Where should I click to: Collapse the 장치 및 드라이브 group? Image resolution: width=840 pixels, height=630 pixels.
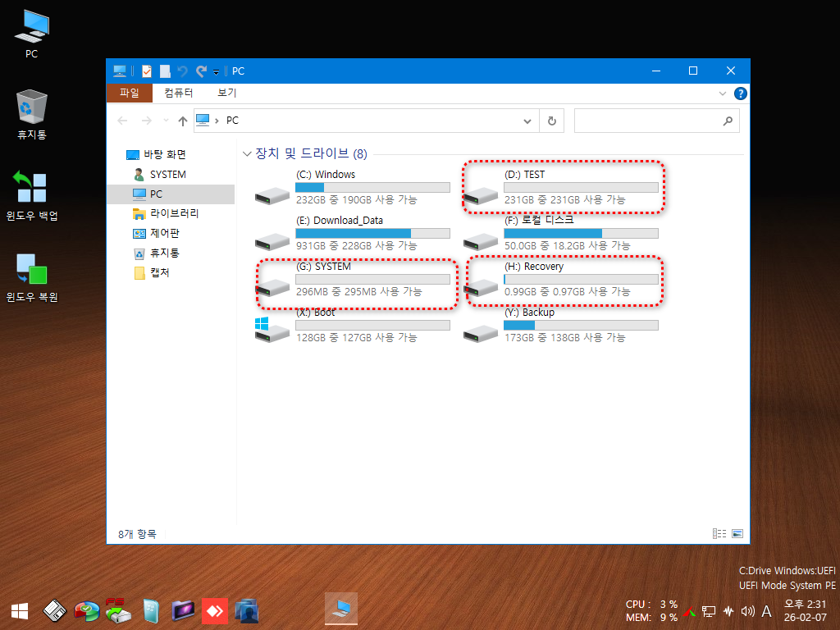[247, 154]
